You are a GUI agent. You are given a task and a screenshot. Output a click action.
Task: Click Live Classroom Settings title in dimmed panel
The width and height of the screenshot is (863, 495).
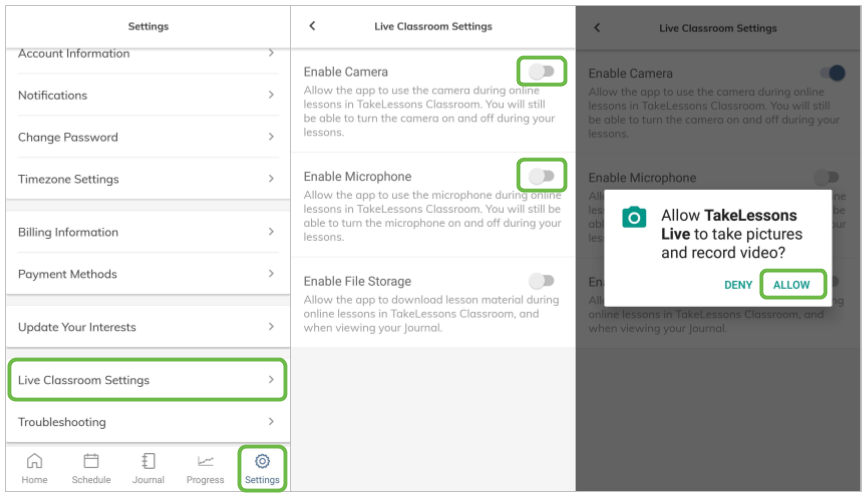tap(718, 28)
